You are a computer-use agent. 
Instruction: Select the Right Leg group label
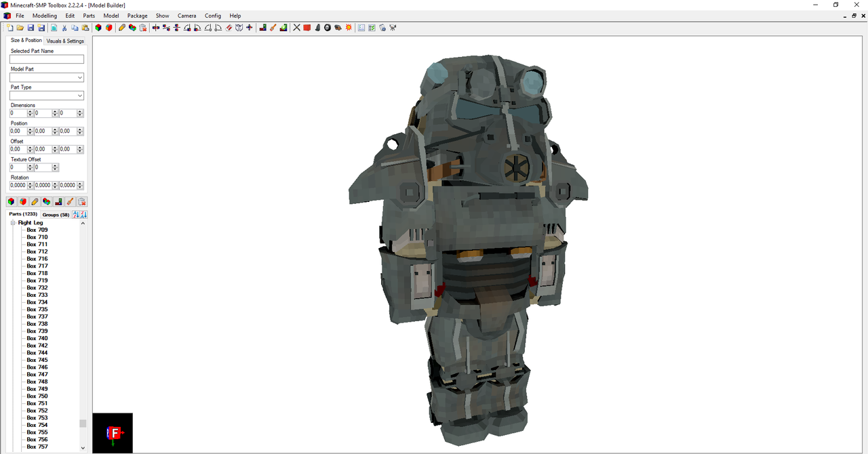click(31, 223)
